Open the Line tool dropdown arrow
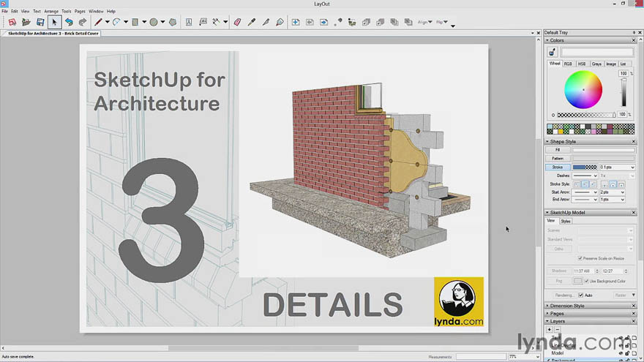The height and width of the screenshot is (362, 644). coord(107,22)
